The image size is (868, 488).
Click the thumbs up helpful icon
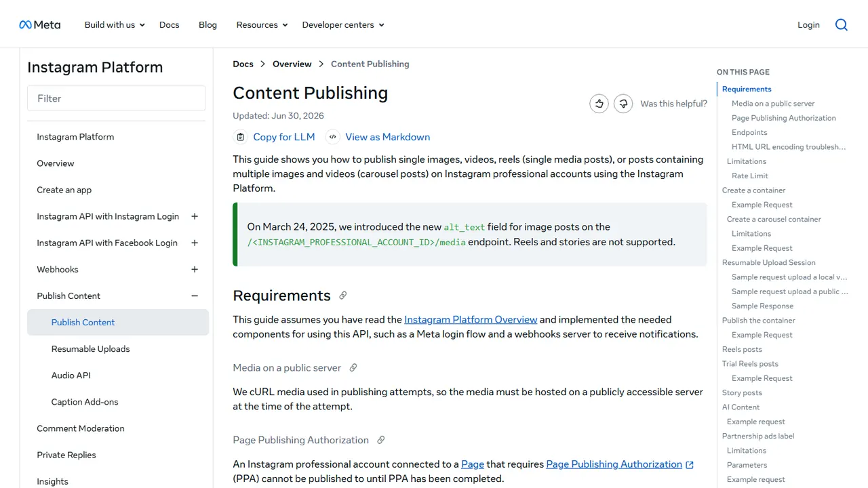point(599,104)
